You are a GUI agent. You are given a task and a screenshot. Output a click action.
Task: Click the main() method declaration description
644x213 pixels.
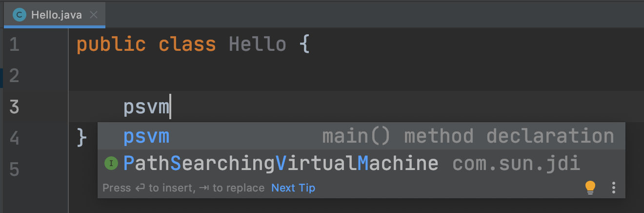(468, 136)
